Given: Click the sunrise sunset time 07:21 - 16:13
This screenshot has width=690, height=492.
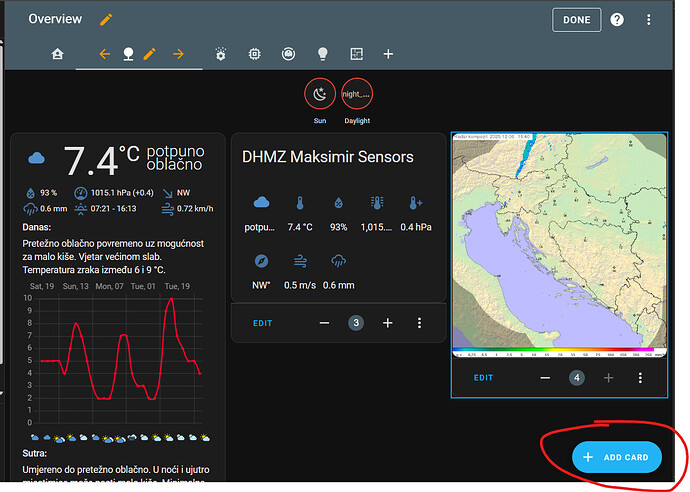Looking at the screenshot, I should pyautogui.click(x=105, y=209).
